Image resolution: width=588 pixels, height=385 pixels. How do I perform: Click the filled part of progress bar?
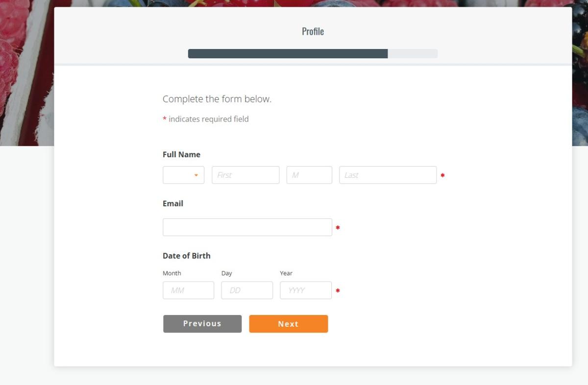(x=288, y=54)
